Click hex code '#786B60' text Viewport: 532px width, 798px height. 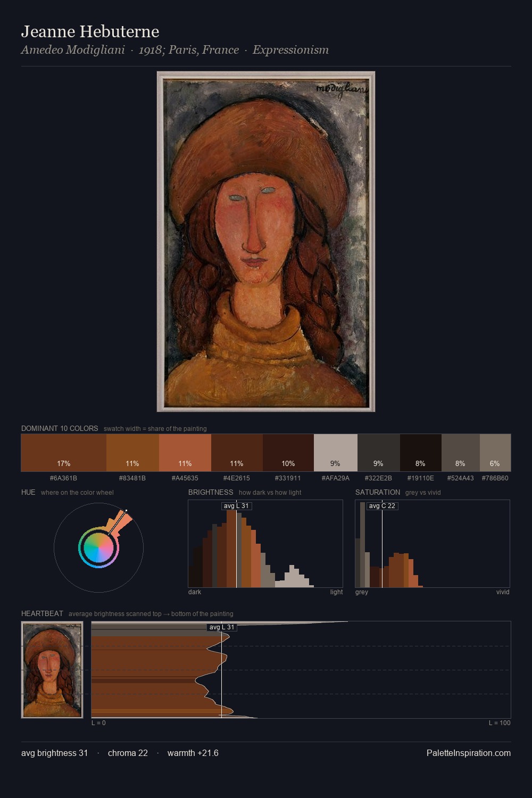click(x=495, y=478)
